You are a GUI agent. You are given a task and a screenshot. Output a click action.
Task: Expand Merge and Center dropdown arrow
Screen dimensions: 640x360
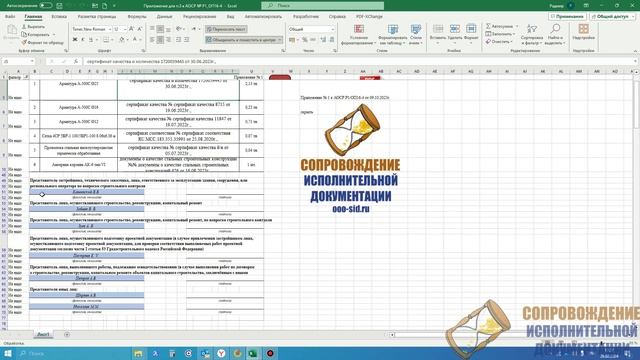tap(280, 40)
